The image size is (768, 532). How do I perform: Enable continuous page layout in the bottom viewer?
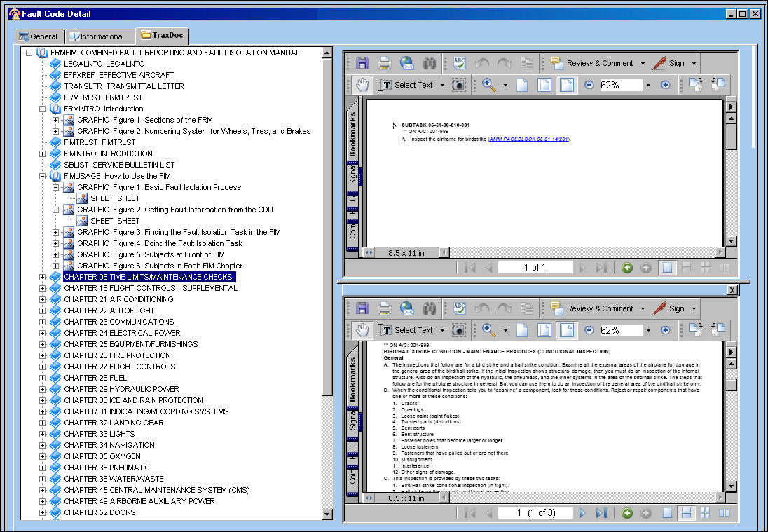pos(686,513)
